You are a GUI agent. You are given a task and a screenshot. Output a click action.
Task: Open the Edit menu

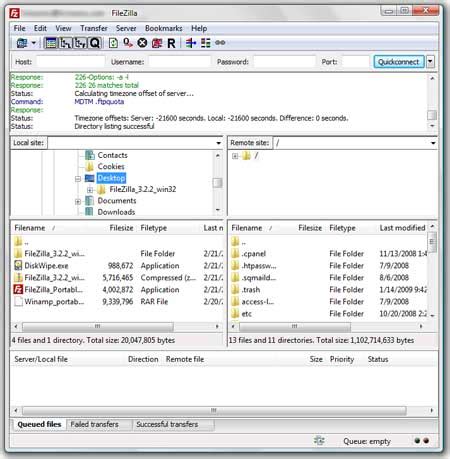point(40,28)
